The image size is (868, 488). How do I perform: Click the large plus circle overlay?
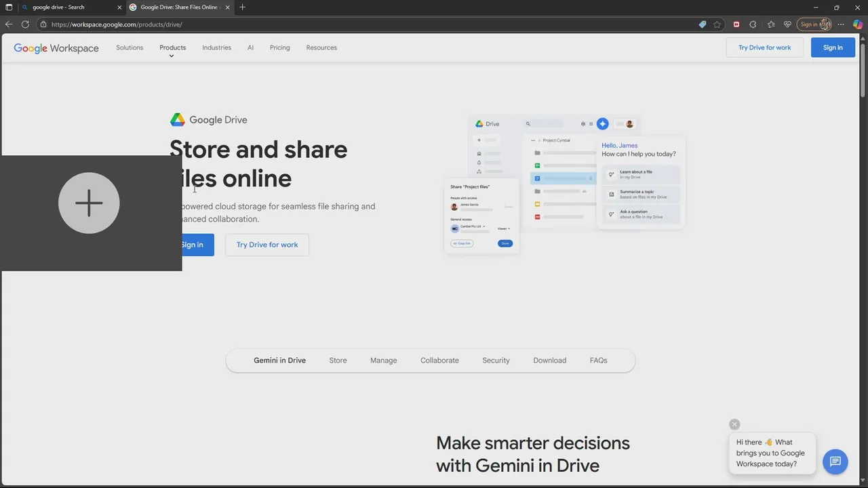pos(89,203)
